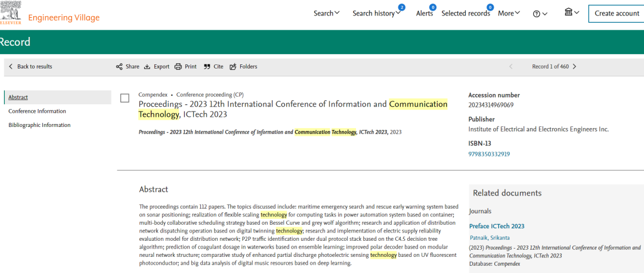Open the ISBN-13 9798350332919 link
This screenshot has width=644, height=273.
[x=489, y=154]
